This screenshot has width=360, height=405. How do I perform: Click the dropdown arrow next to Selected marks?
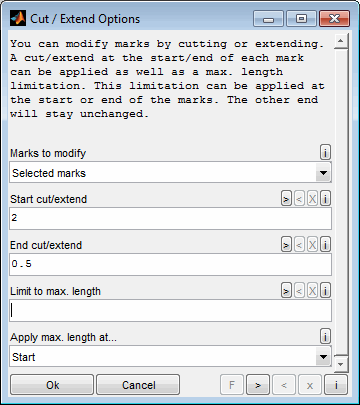(323, 173)
